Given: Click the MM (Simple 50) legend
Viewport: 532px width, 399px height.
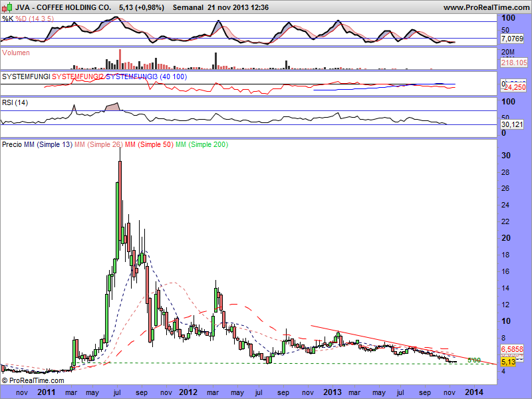Looking at the screenshot, I should (149, 144).
